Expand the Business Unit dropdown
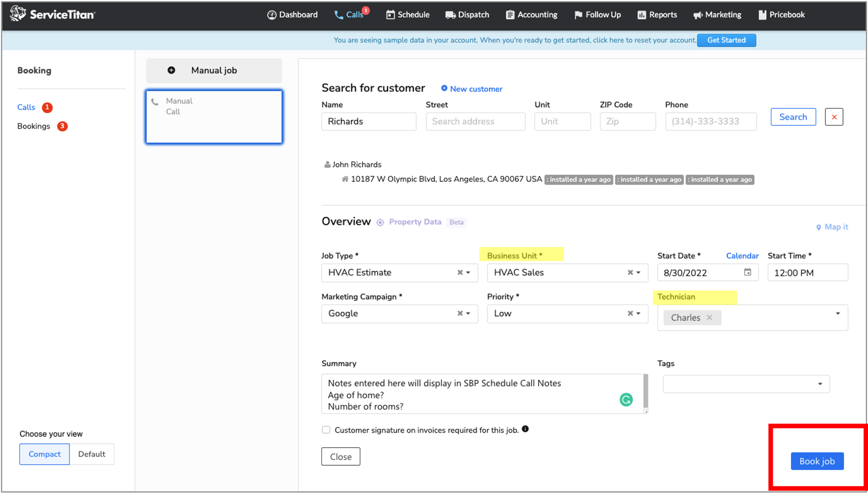868x493 pixels. (x=639, y=273)
